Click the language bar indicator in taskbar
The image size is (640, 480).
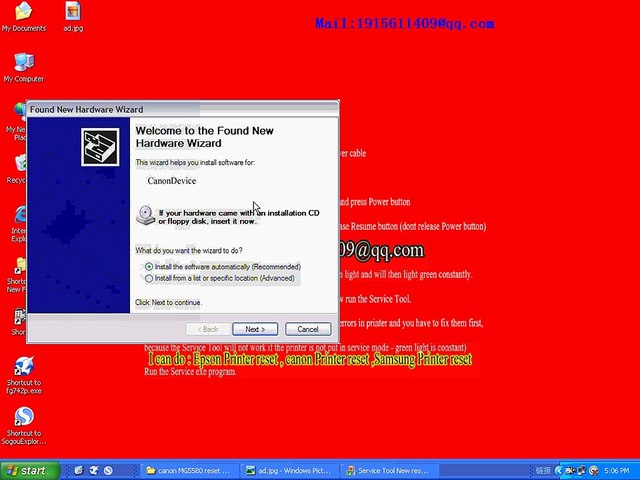click(x=543, y=471)
